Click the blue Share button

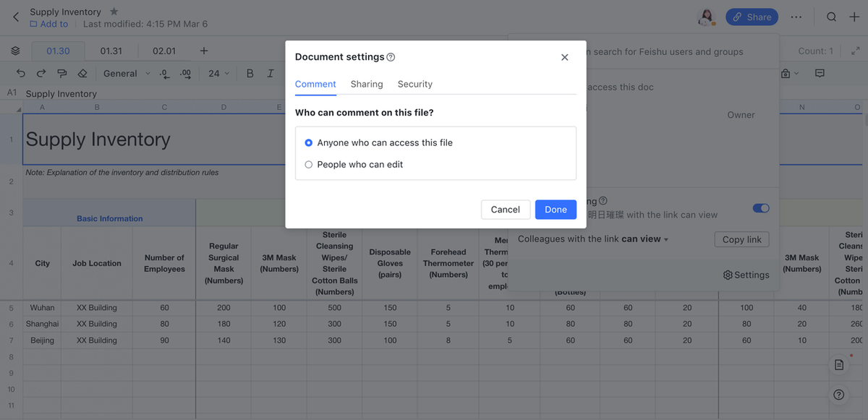click(x=752, y=17)
